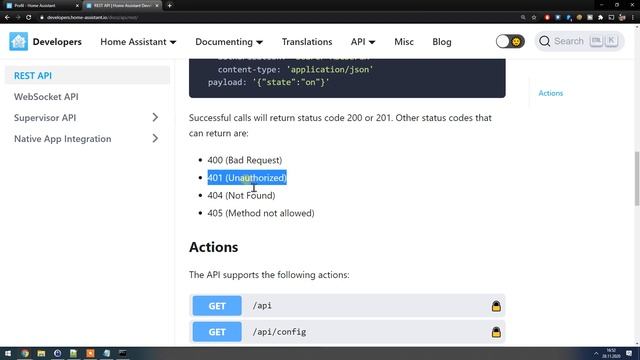640x360 pixels.
Task: Click the content-type line in the code block
Action: (295, 69)
